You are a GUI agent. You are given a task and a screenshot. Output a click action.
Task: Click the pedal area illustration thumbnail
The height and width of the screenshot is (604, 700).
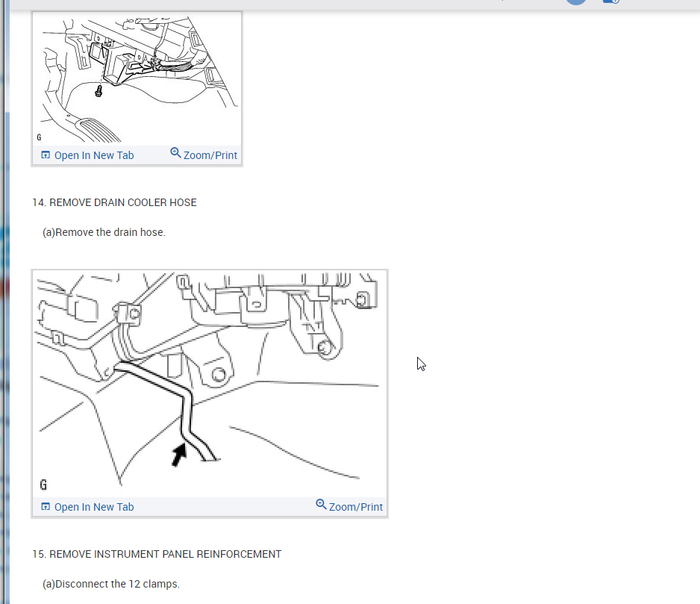tap(137, 79)
